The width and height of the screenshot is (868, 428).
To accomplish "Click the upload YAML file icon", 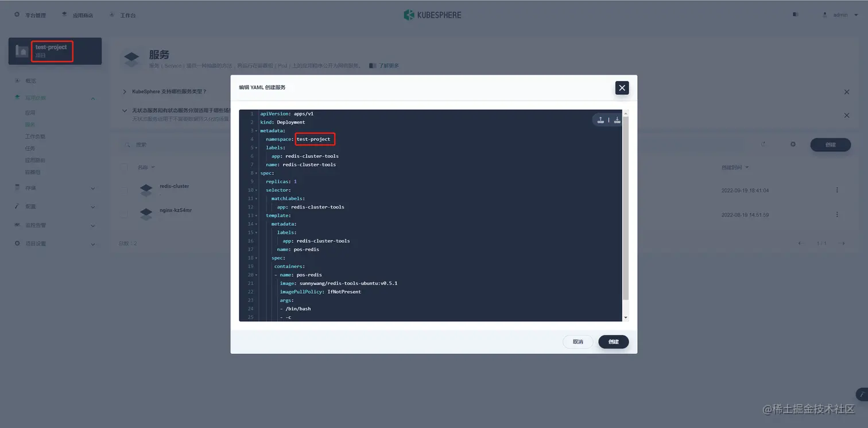I will tap(600, 119).
